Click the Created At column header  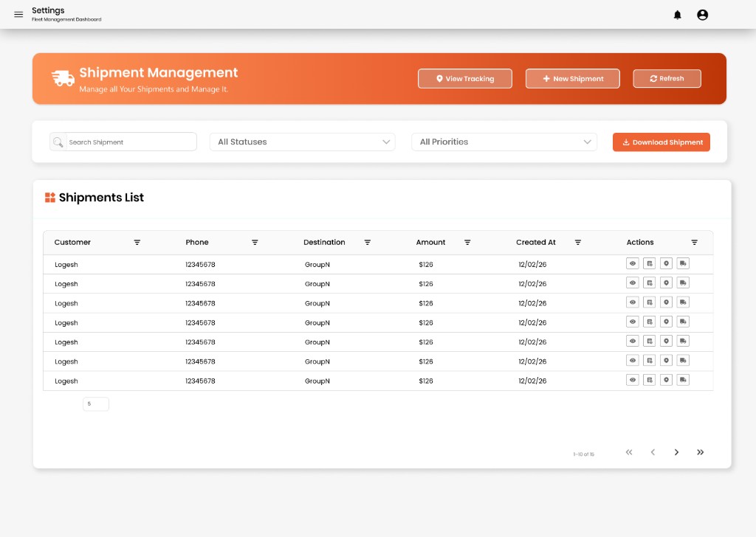(536, 242)
